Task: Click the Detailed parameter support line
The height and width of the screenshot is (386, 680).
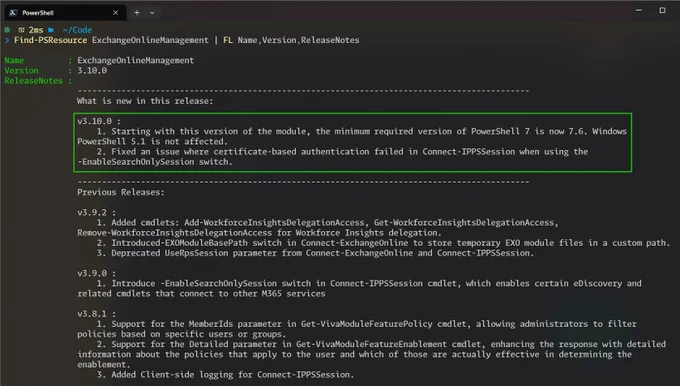Action: 381,344
